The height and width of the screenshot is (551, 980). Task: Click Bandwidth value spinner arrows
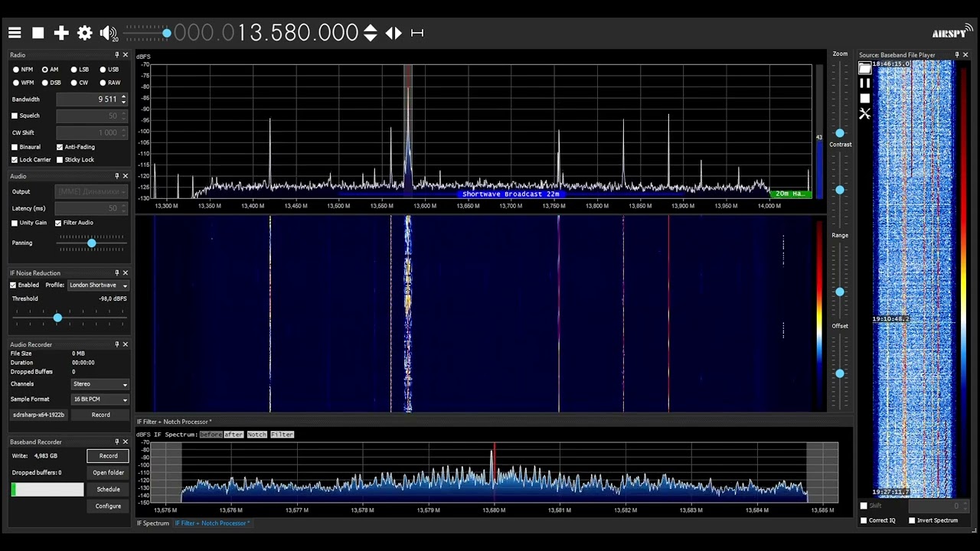(123, 99)
